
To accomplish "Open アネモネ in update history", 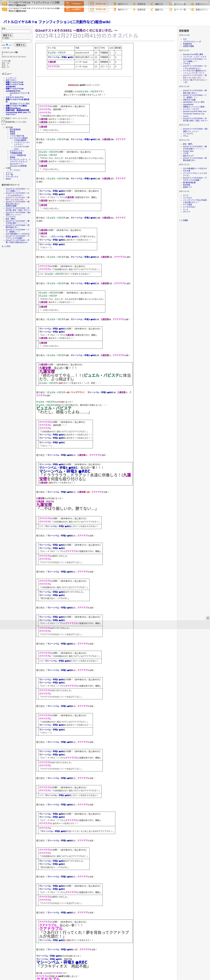I will 186,64.
